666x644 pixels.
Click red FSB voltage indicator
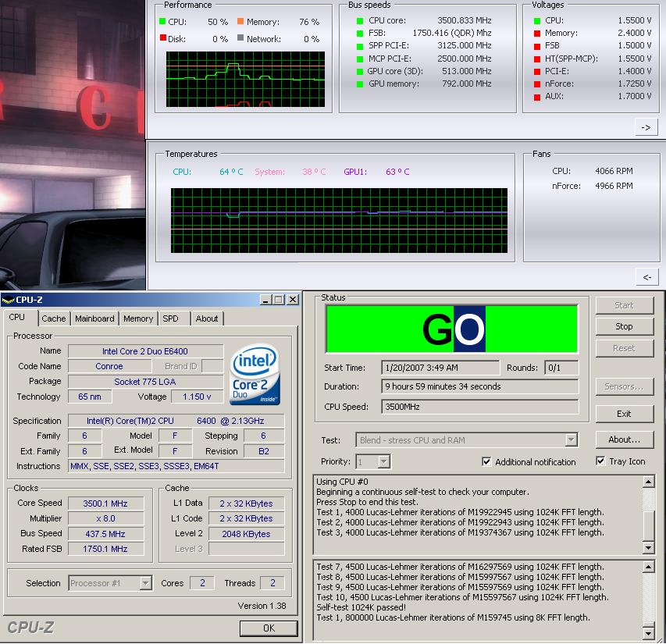pyautogui.click(x=537, y=46)
